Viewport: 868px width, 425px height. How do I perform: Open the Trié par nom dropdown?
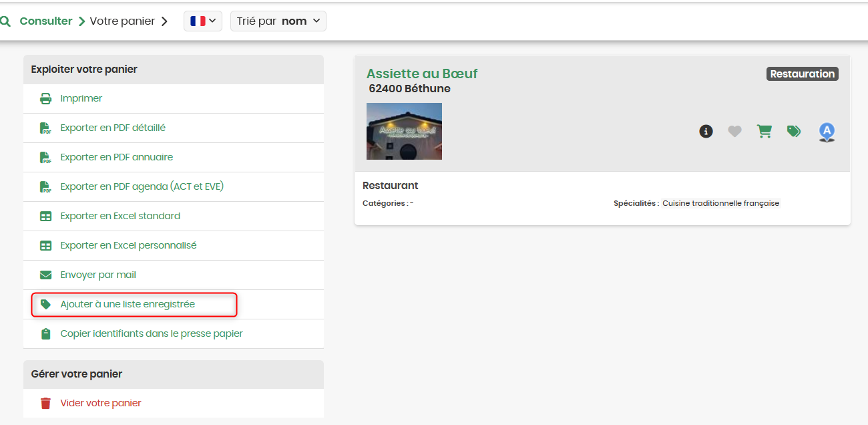(278, 21)
